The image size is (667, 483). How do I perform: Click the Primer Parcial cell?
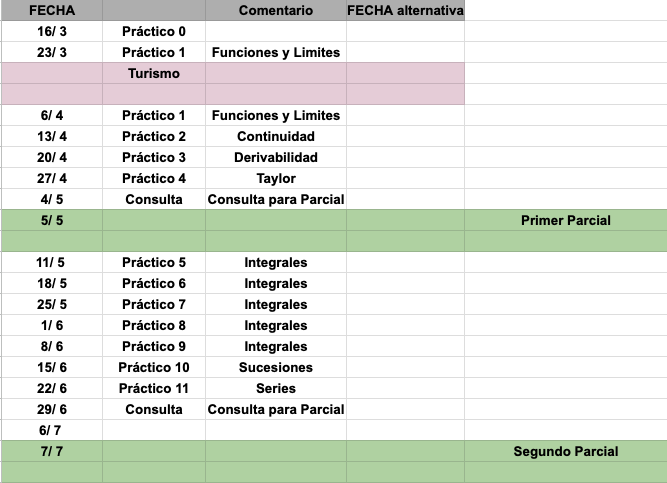tap(566, 220)
